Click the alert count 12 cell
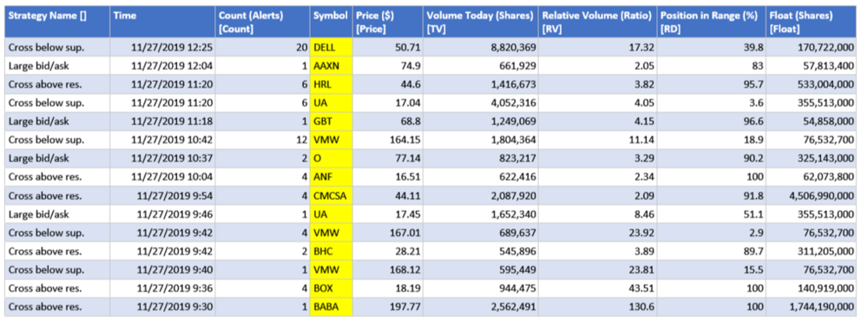 [x=263, y=140]
